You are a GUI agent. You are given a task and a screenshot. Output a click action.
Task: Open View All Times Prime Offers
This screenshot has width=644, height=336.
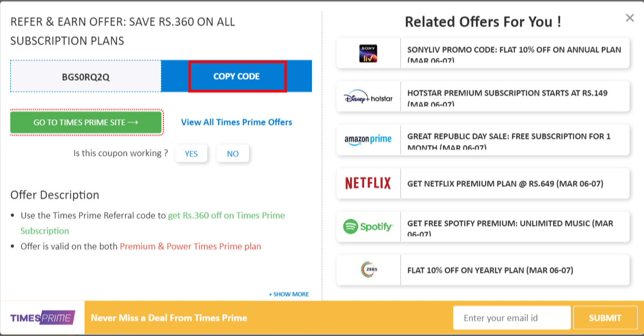click(x=236, y=122)
